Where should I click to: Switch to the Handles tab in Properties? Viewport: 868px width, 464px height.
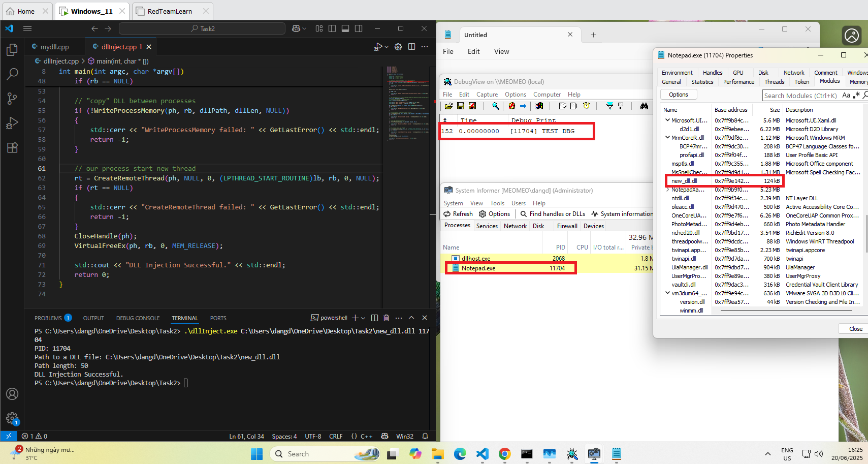pos(712,73)
